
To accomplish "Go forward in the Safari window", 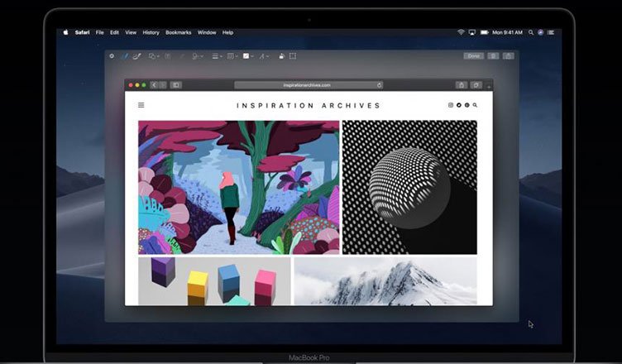I will coord(162,85).
